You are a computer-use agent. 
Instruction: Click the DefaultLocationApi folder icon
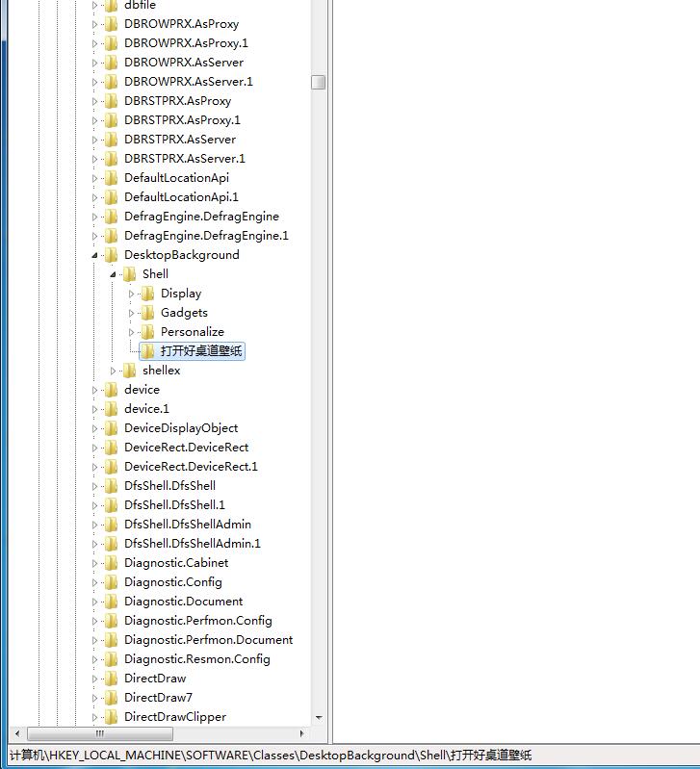coord(112,178)
